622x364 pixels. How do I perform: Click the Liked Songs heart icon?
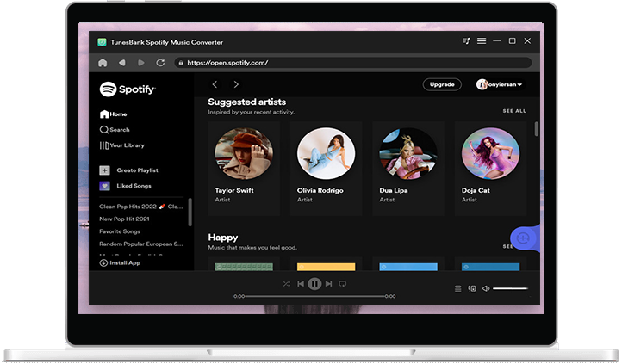tap(104, 186)
